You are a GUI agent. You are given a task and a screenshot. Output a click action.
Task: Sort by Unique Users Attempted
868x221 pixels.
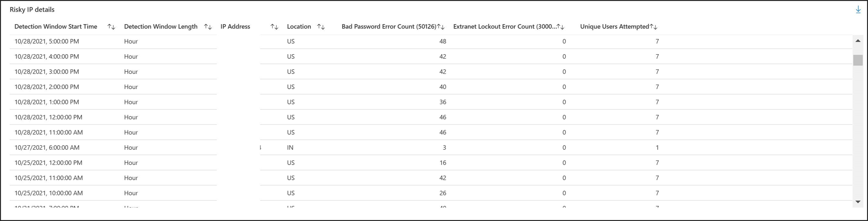coord(653,27)
